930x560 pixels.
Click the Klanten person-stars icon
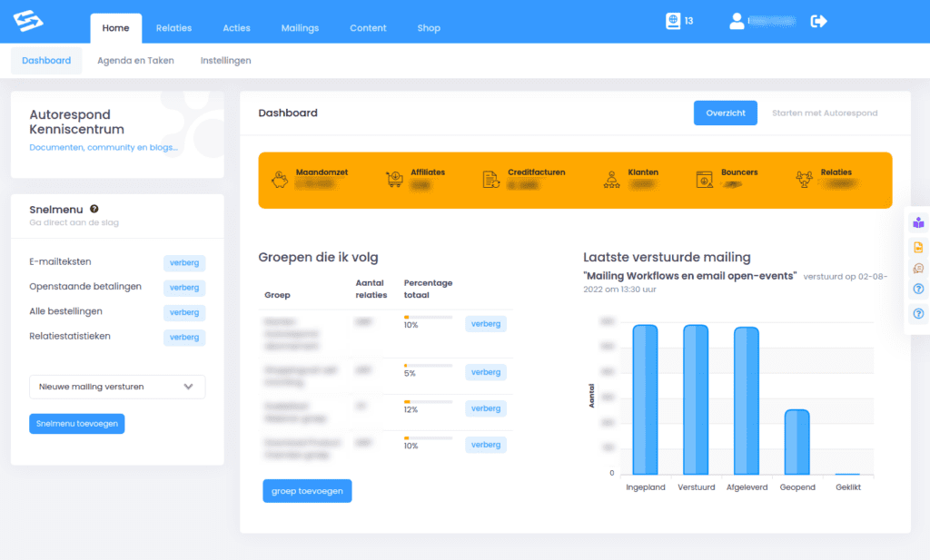[611, 179]
